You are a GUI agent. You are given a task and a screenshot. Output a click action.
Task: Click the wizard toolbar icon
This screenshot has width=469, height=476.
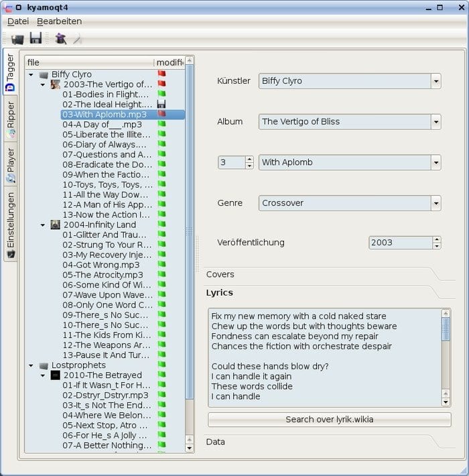(x=60, y=39)
